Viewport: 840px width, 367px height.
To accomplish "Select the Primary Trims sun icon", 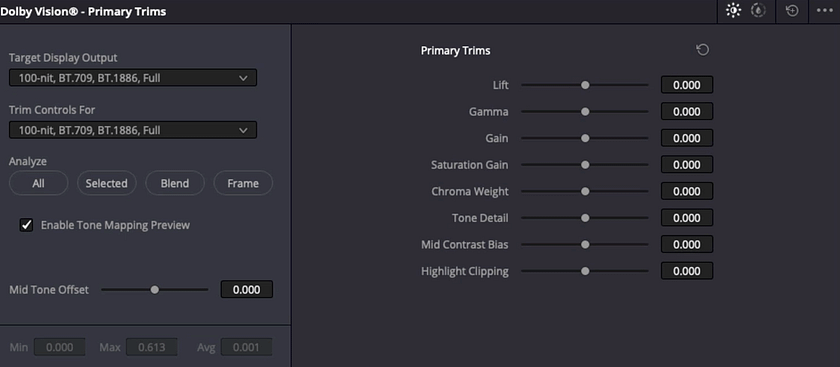I will (733, 11).
